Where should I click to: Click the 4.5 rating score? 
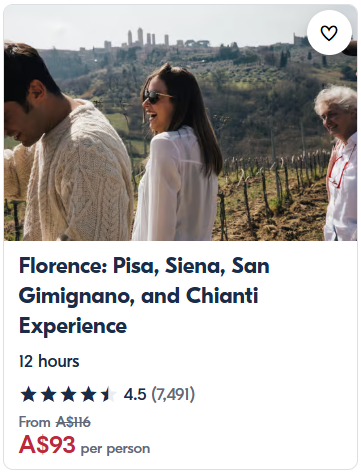tap(135, 394)
